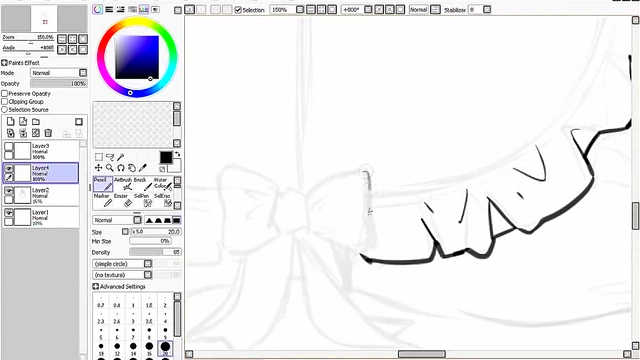Select Layer2 in the layer list
This screenshot has width=640, height=360.
coord(41,195)
